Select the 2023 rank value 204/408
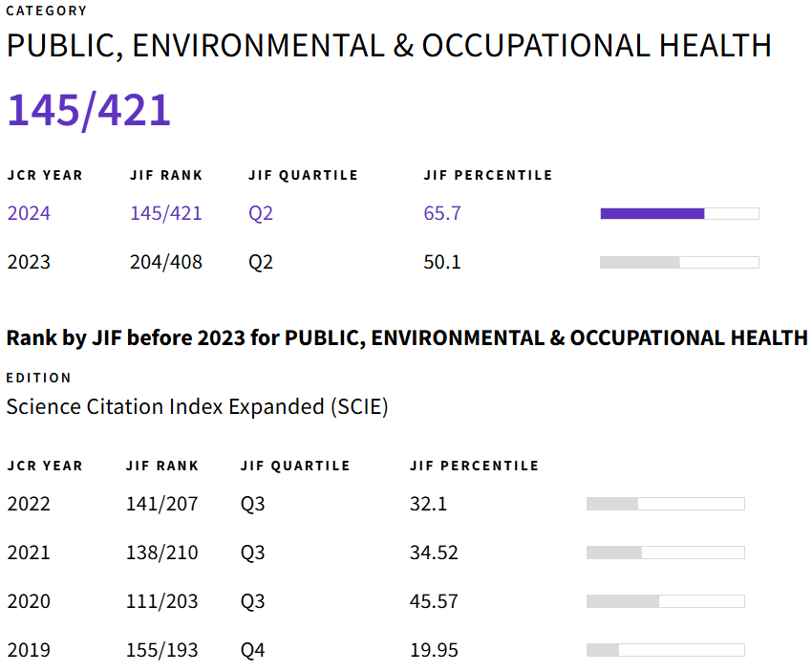The width and height of the screenshot is (812, 672). pyautogui.click(x=166, y=262)
